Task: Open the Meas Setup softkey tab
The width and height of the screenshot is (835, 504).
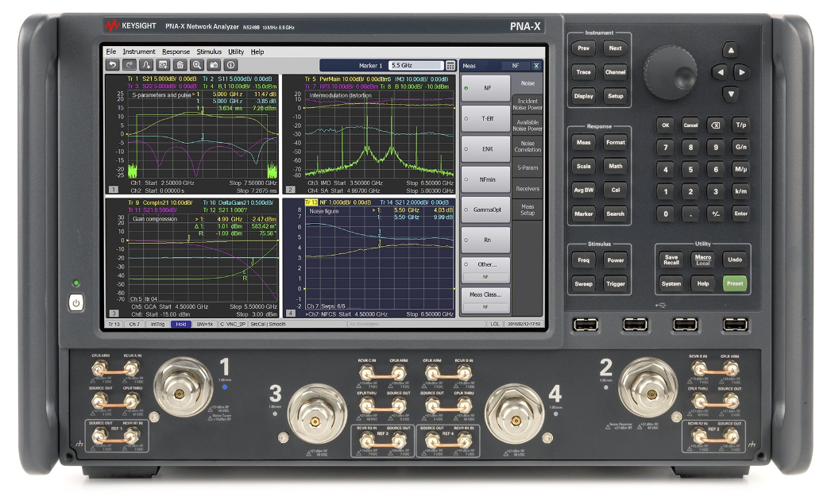Action: click(x=528, y=210)
